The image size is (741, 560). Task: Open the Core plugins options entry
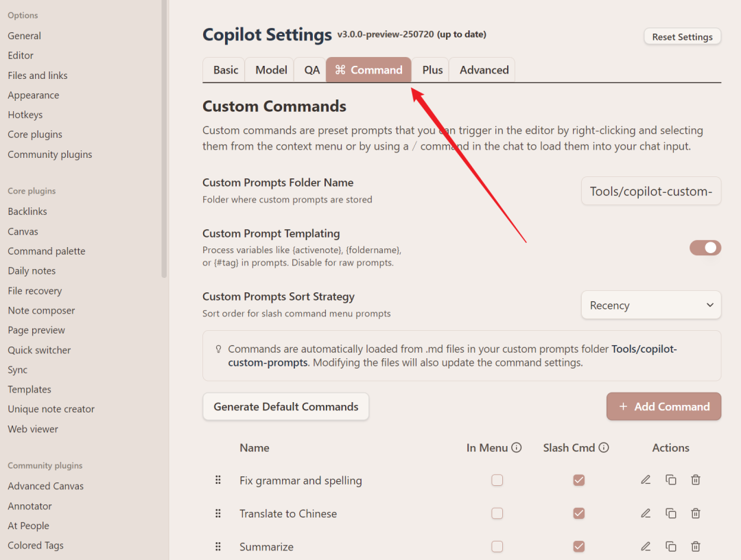(x=34, y=135)
